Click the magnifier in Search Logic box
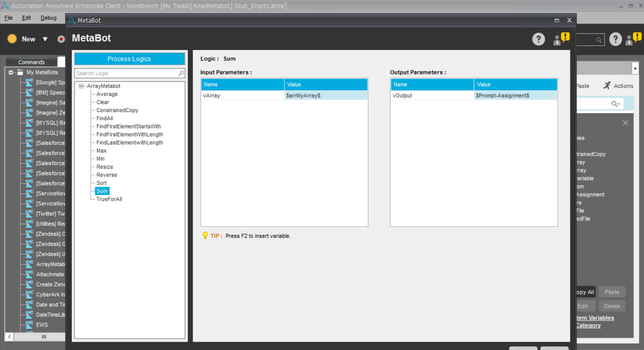The width and height of the screenshot is (644, 350). point(181,73)
